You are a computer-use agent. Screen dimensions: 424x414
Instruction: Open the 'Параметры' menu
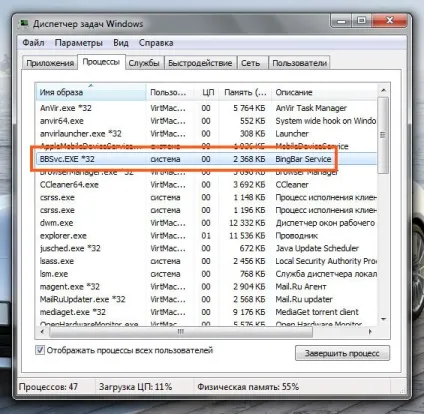pyautogui.click(x=79, y=43)
